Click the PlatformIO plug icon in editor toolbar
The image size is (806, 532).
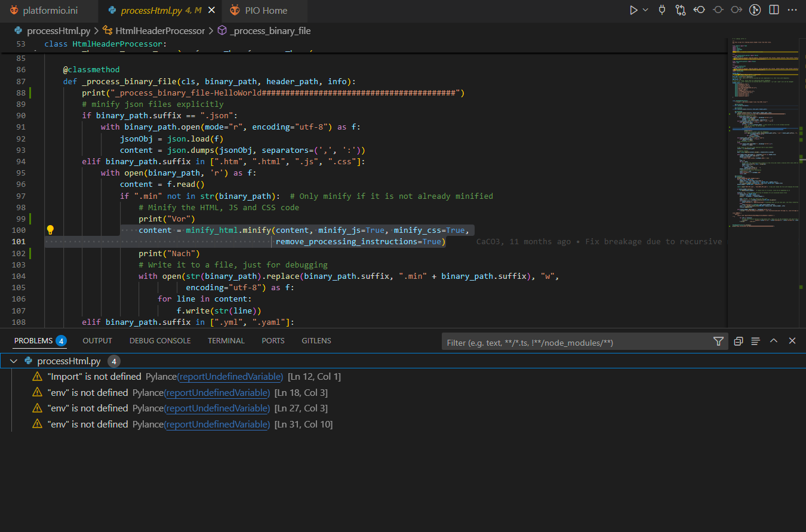click(x=662, y=10)
